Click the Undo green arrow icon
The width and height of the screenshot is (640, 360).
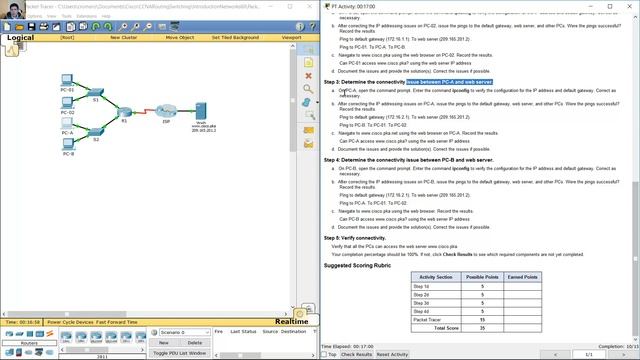point(96,27)
